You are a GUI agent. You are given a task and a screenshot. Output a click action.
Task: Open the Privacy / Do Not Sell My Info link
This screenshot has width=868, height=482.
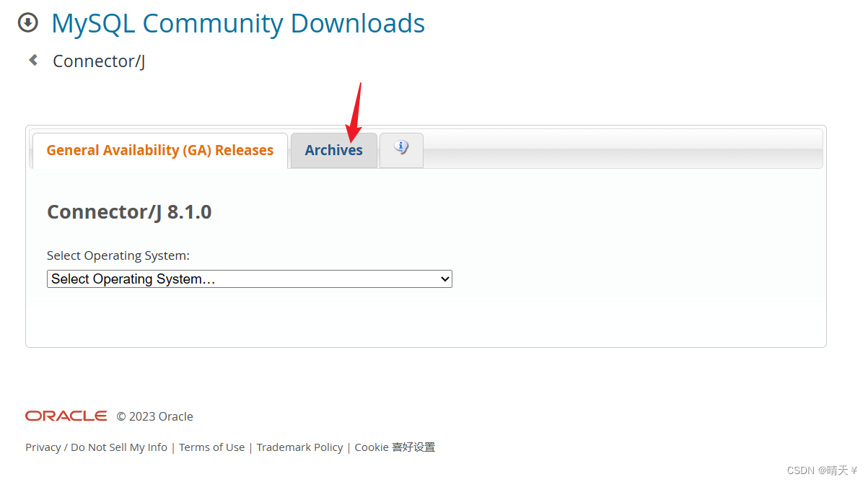96,447
